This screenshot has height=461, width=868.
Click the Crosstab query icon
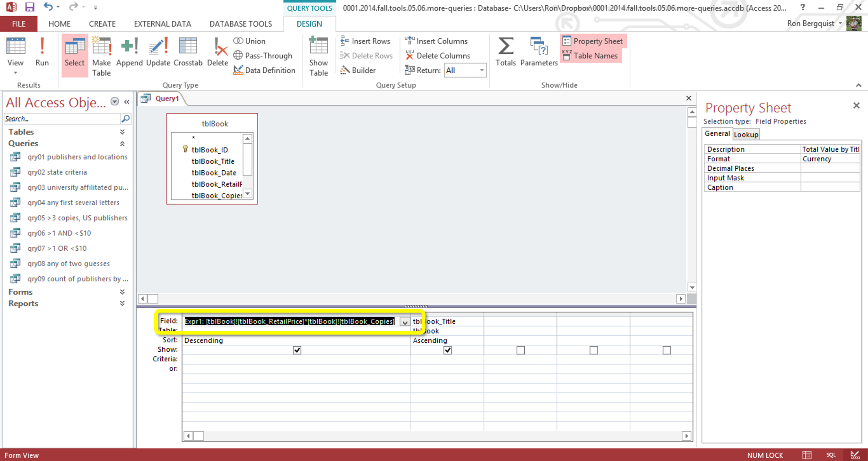tap(188, 52)
